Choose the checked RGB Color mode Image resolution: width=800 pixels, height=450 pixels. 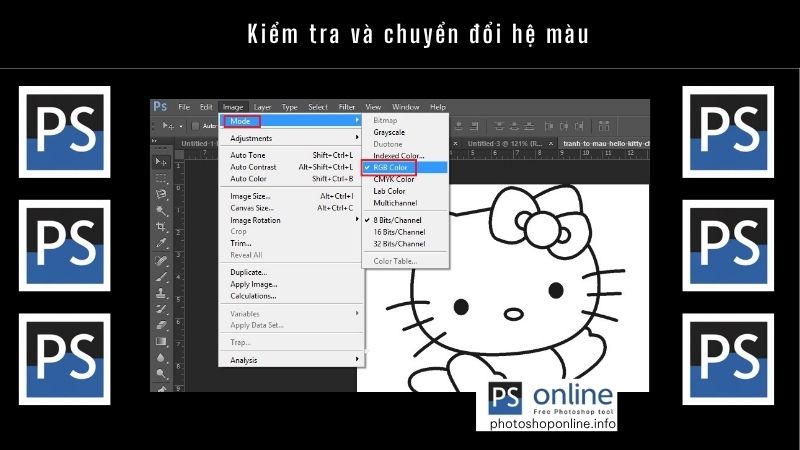[x=405, y=167]
